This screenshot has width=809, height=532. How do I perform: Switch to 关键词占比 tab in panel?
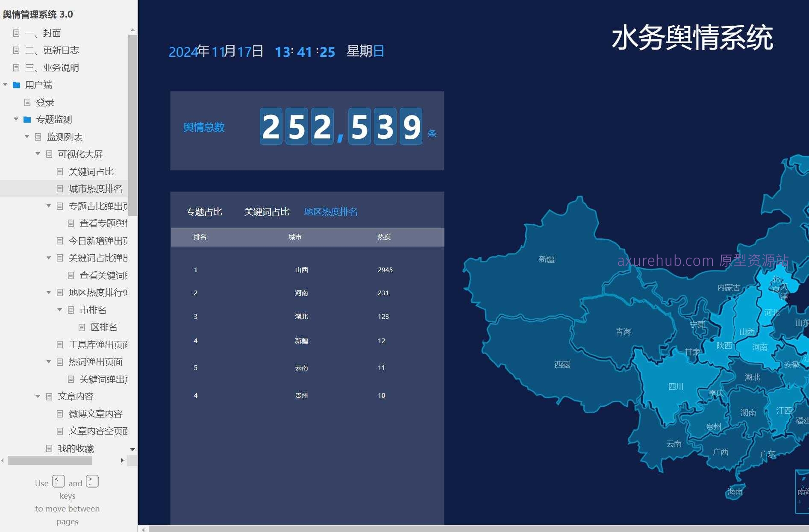pyautogui.click(x=267, y=212)
